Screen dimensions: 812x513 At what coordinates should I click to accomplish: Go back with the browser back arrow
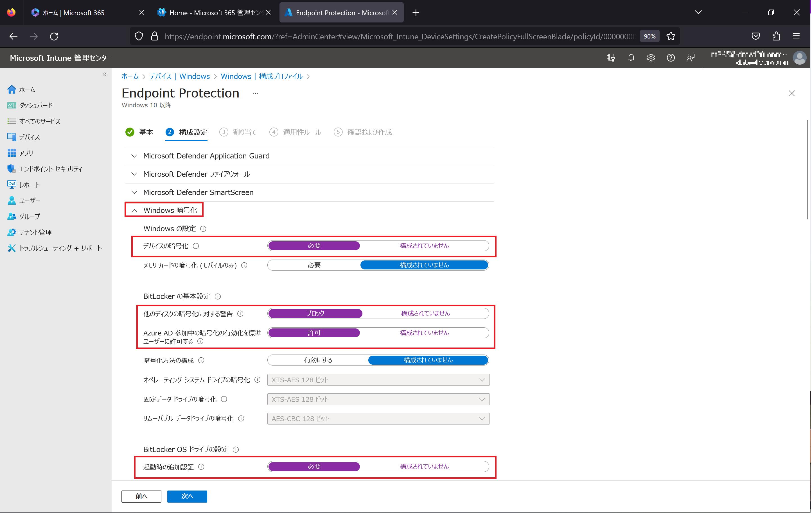tap(13, 36)
